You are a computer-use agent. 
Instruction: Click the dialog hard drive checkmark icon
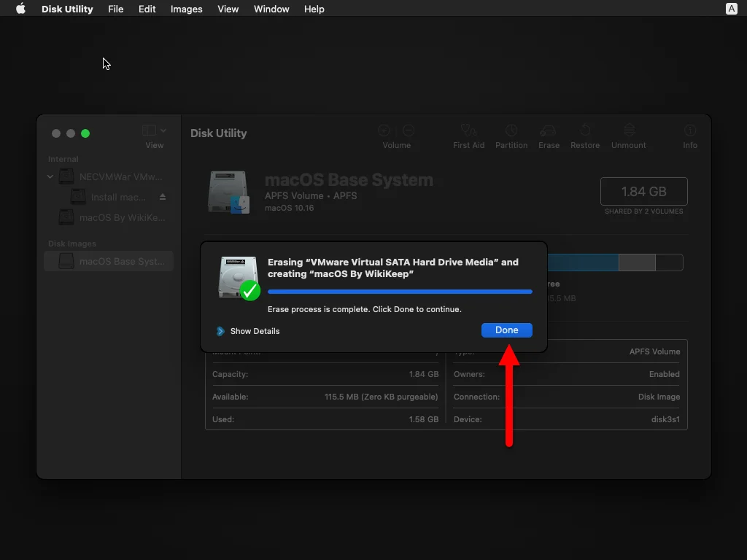point(239,278)
